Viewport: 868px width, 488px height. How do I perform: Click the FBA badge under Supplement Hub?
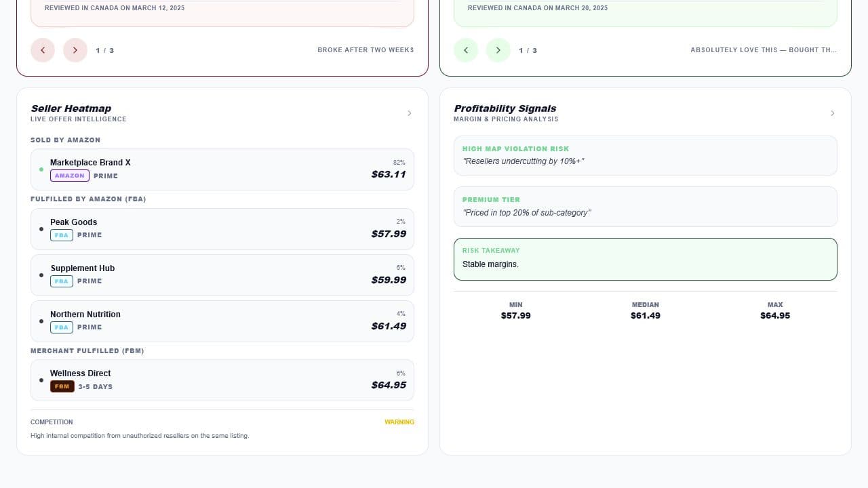(x=62, y=281)
